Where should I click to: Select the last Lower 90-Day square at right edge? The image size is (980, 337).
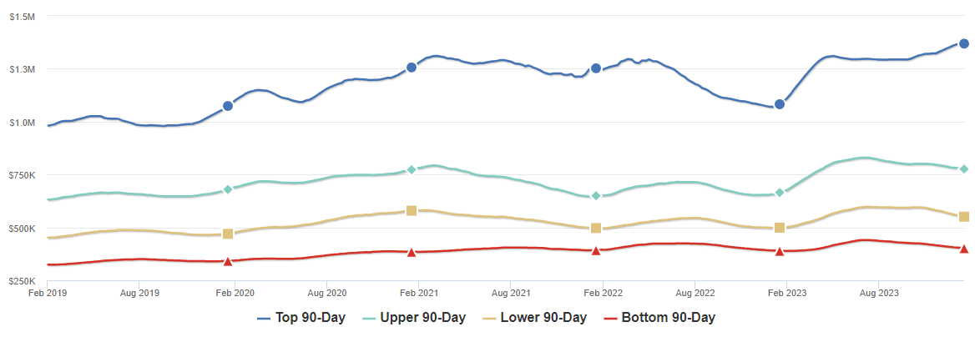[x=963, y=217]
